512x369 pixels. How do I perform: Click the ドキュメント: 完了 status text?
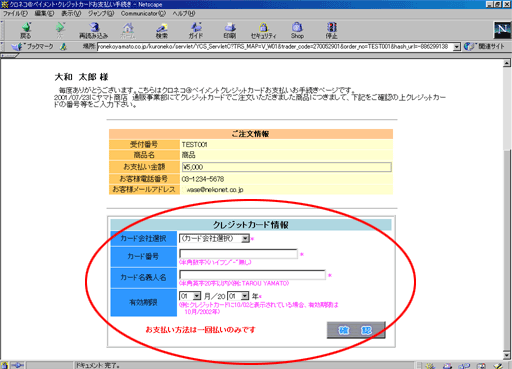tap(97, 366)
